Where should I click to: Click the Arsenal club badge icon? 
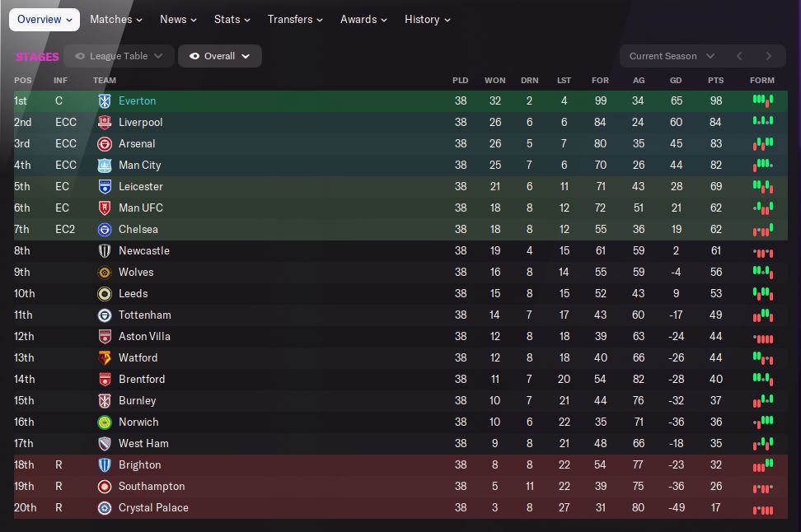point(105,143)
